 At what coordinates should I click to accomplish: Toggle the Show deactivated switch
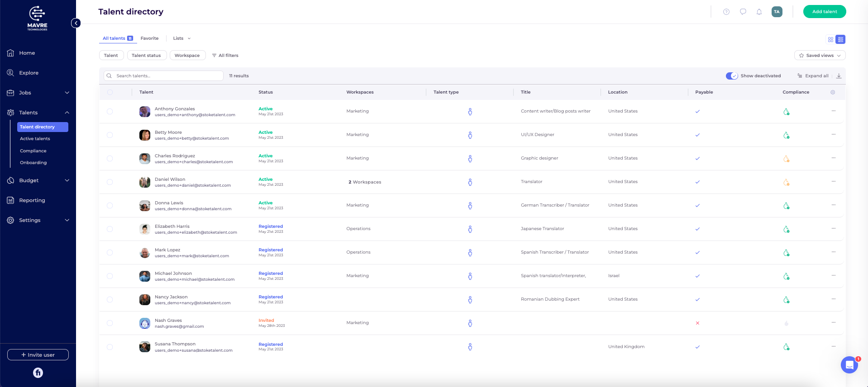732,76
